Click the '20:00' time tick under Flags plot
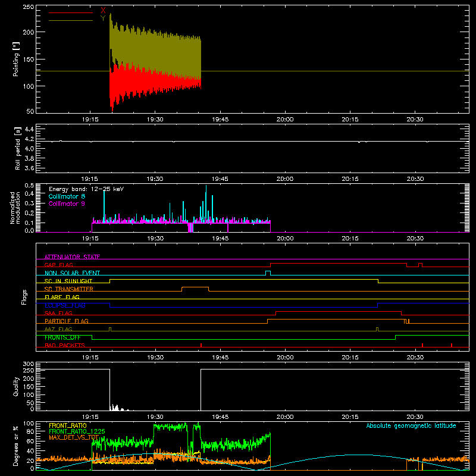This screenshot has height=476, width=476. click(x=285, y=358)
